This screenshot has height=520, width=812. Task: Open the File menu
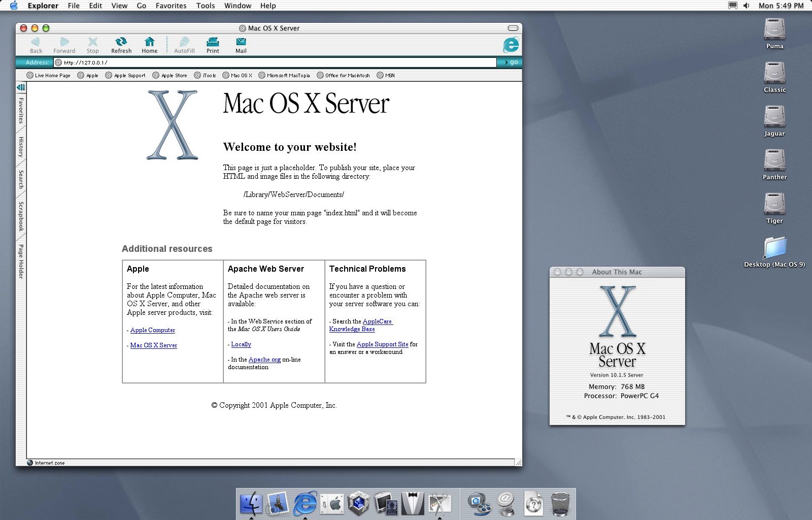(74, 6)
